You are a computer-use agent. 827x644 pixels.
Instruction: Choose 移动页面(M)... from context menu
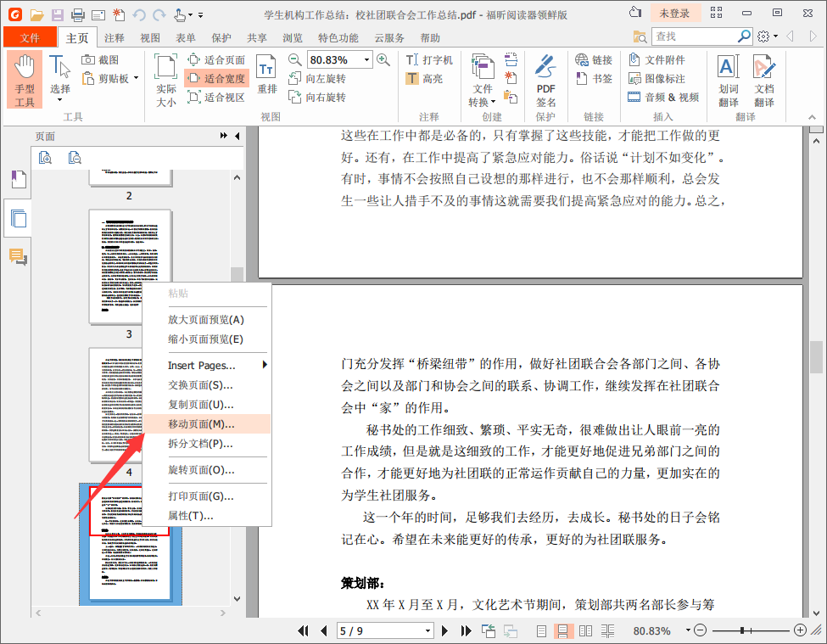(201, 424)
